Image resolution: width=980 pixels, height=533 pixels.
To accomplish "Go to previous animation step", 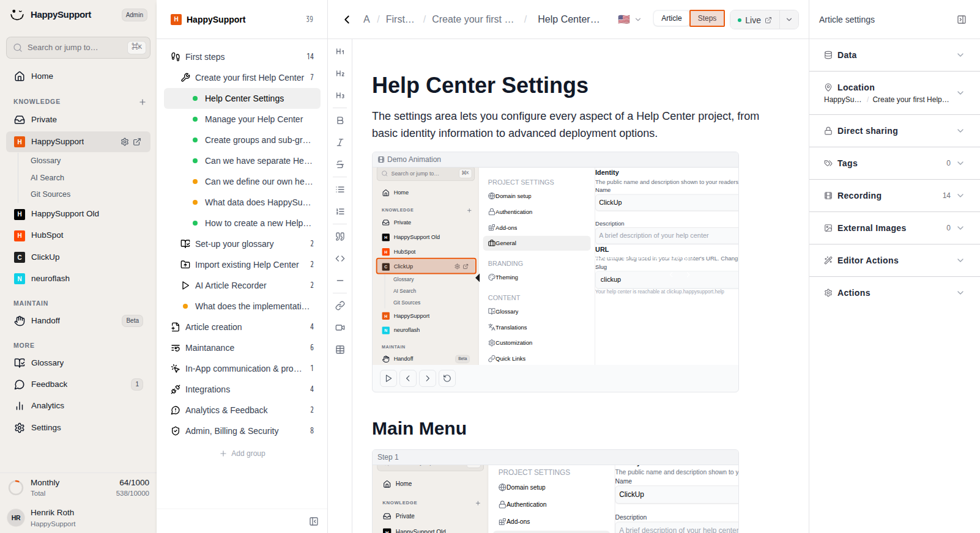I will 408,378.
